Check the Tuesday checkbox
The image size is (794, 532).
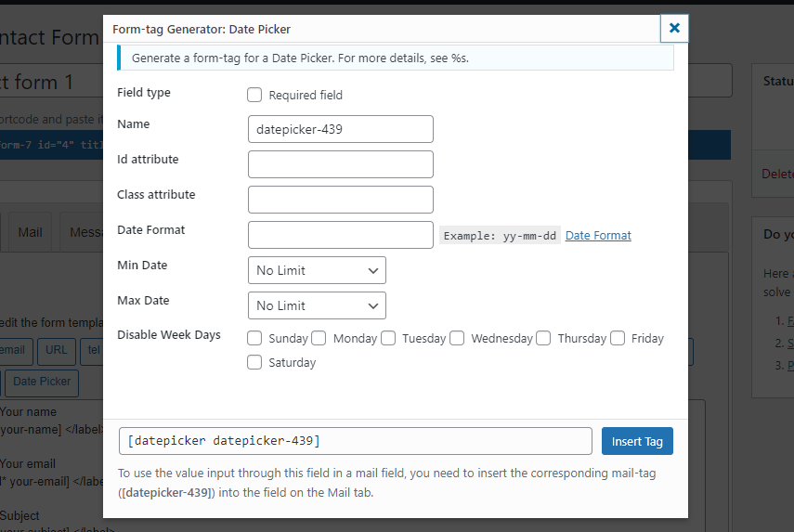coord(388,338)
